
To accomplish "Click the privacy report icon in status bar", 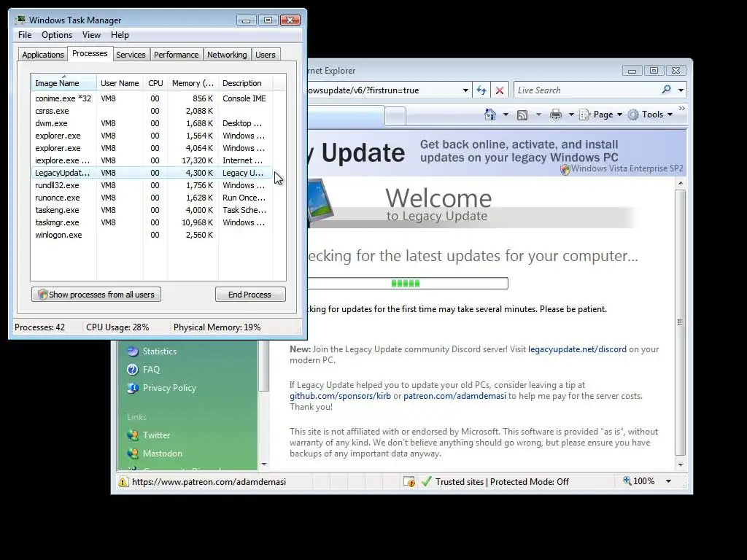I will point(409,481).
